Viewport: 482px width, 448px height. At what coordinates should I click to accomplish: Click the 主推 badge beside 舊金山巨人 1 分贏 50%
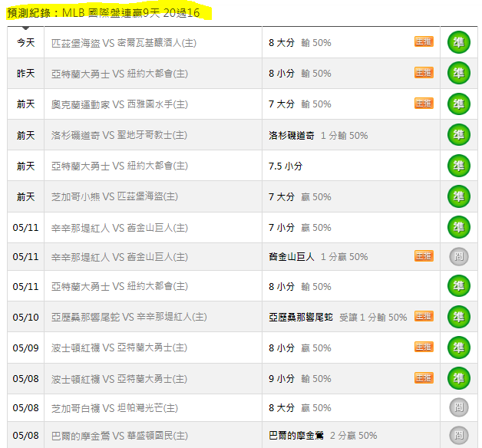click(x=424, y=255)
